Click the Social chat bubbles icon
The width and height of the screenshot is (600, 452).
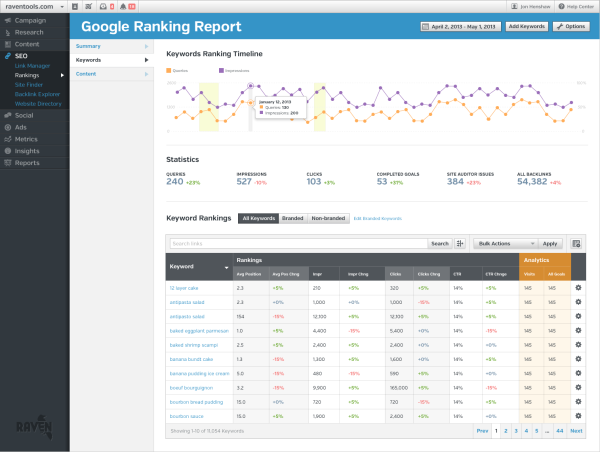coord(8,115)
